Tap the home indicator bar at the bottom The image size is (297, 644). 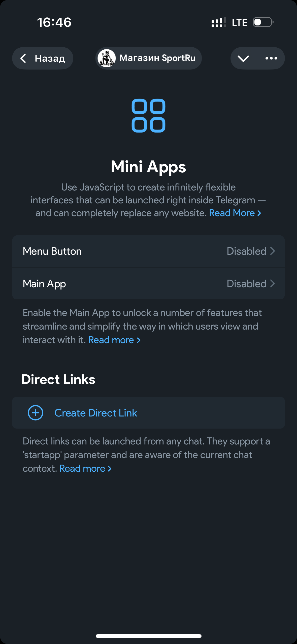point(148,636)
